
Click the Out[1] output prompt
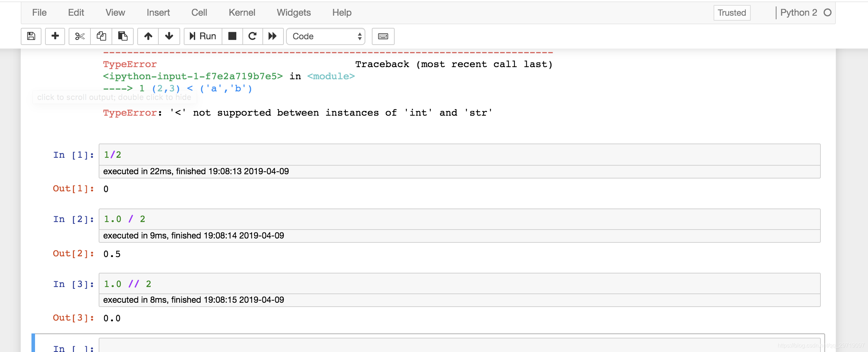point(73,188)
